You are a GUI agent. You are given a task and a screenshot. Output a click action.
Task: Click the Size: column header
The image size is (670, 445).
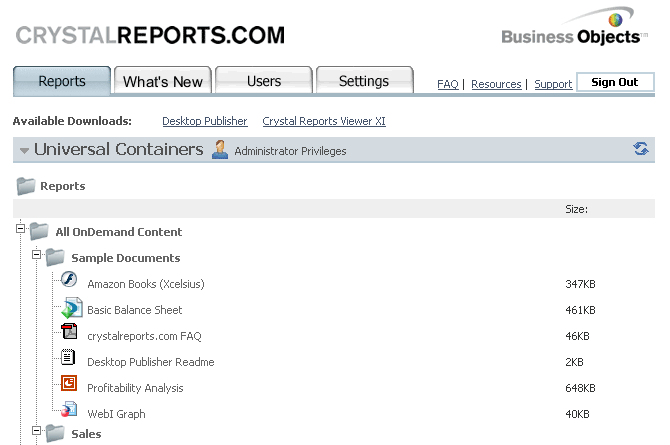(576, 209)
